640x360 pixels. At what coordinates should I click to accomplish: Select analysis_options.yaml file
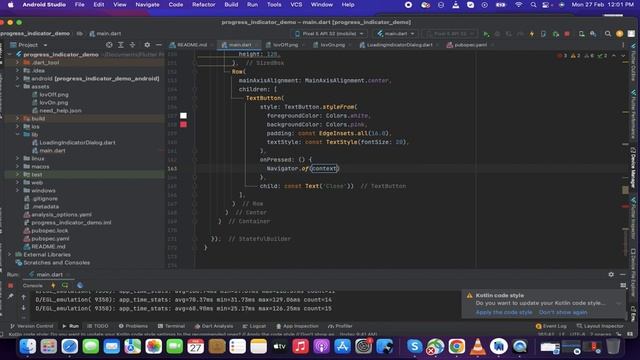pos(61,215)
